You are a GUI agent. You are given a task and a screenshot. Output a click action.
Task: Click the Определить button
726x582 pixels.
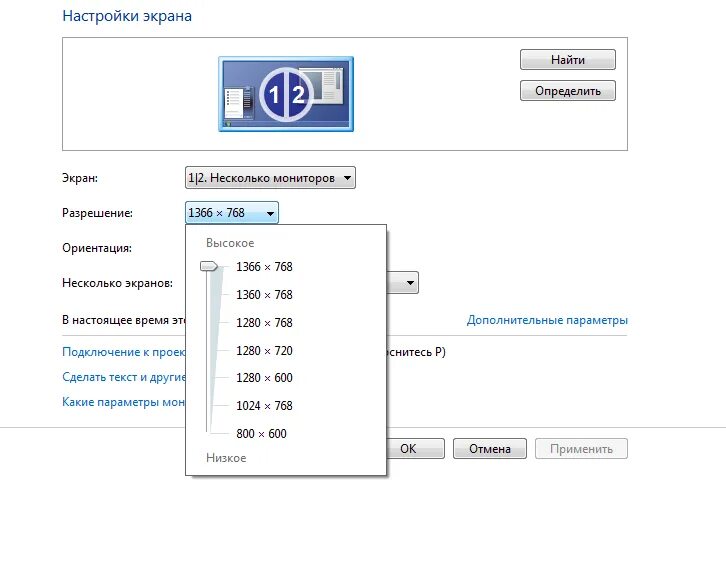568,91
